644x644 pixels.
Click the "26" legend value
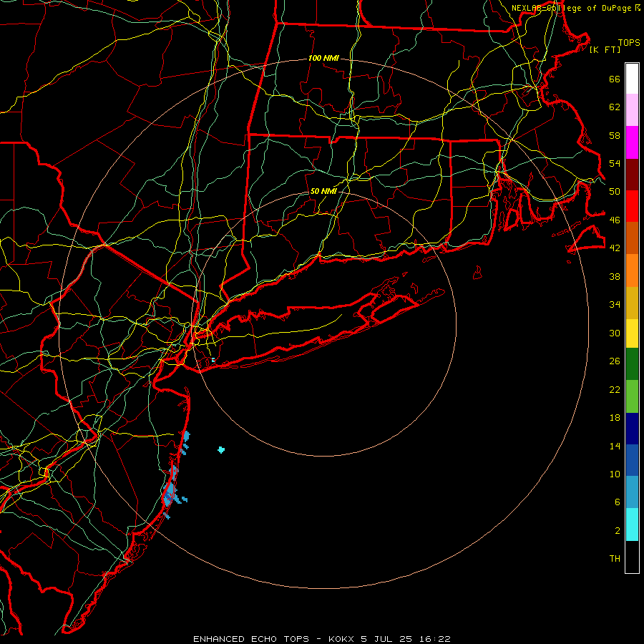[x=615, y=361]
